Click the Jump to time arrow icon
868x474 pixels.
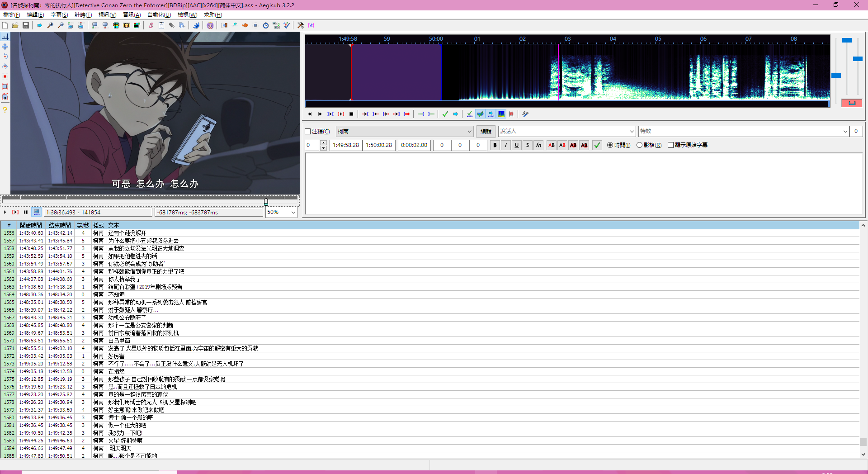click(40, 25)
